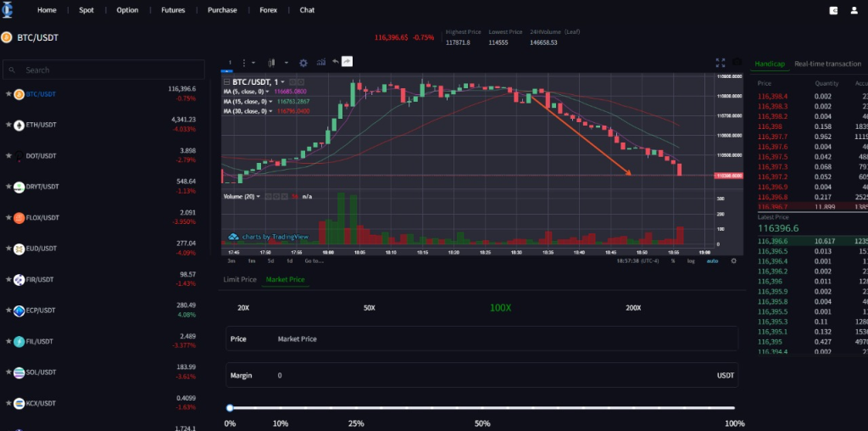
Task: Select SOL/USDT from pair list
Action: coord(41,372)
